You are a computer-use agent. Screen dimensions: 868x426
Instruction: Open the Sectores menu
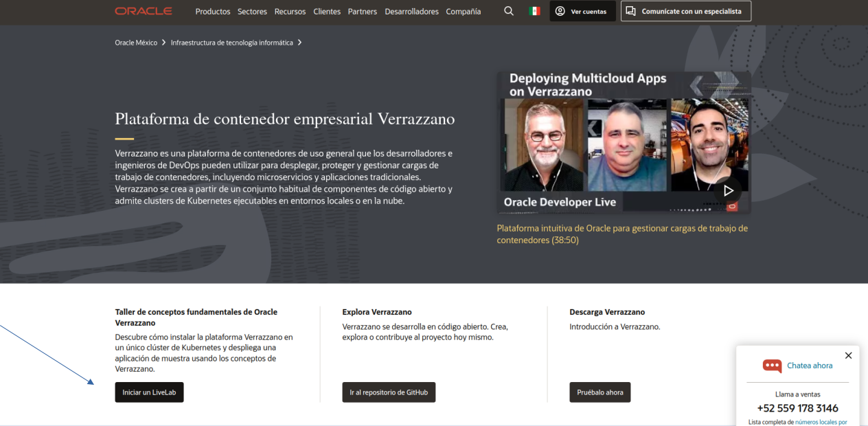[x=253, y=12]
